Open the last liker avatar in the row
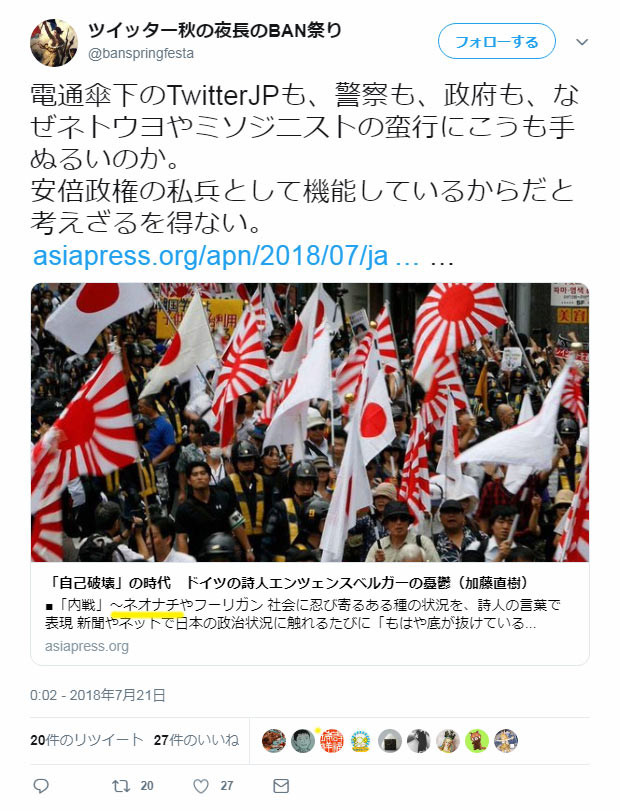620x811 pixels. tap(506, 741)
